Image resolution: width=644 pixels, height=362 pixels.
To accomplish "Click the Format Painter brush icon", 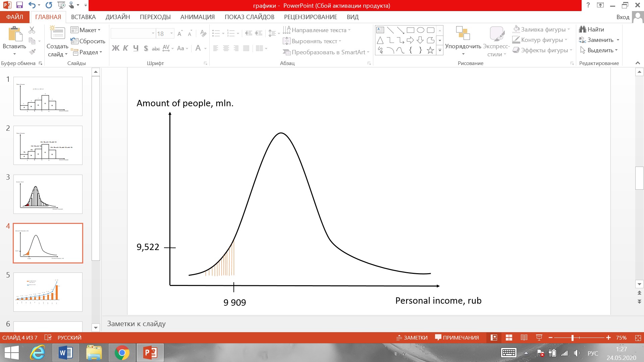I will pos(32,52).
